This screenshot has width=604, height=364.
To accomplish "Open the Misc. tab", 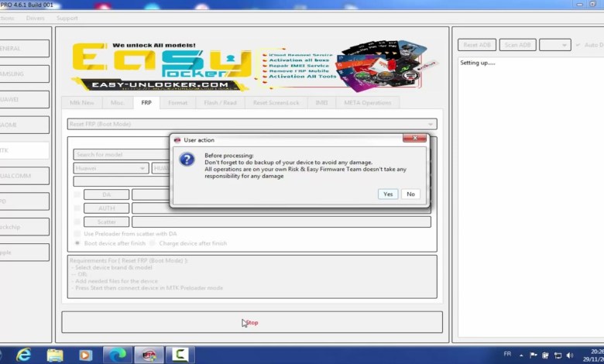I will (117, 103).
